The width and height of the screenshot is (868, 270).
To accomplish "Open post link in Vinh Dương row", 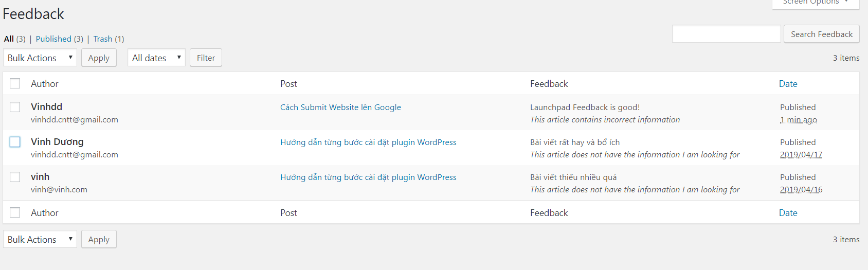I will coord(368,142).
